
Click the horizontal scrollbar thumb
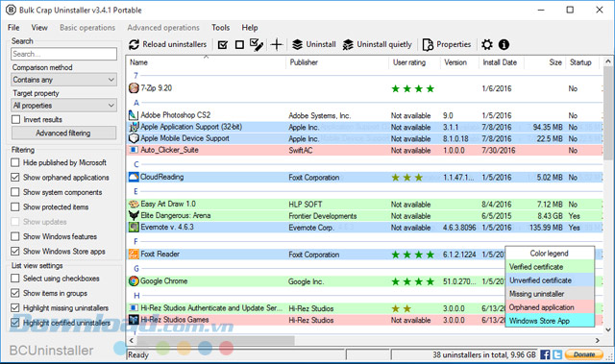point(215,341)
